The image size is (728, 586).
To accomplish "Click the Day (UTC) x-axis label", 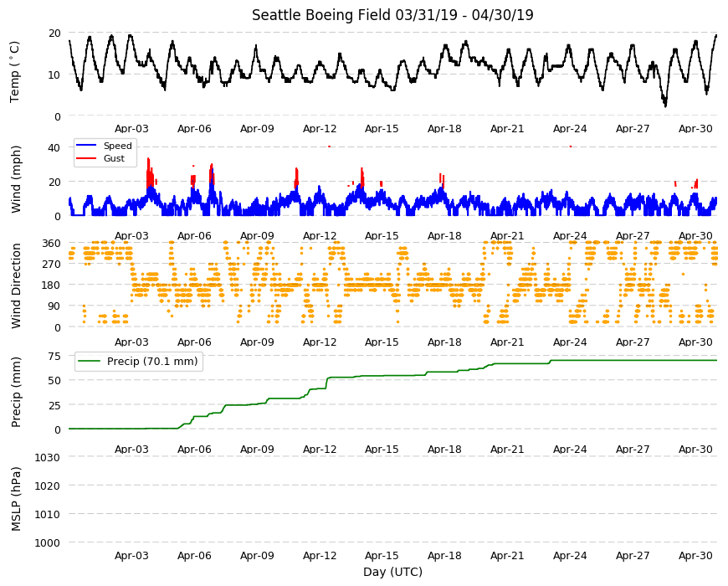I will point(392,572).
